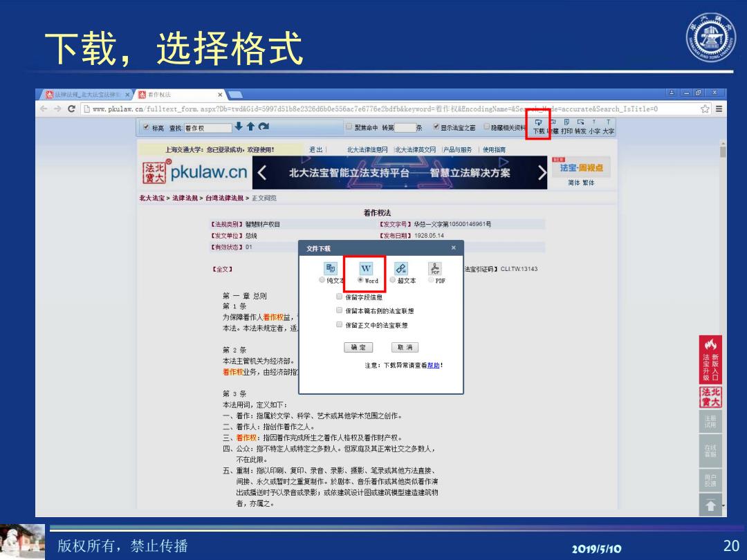Click the page vertical scrollbar thumb
Viewport: 747px width, 560px height.
pyautogui.click(x=723, y=151)
